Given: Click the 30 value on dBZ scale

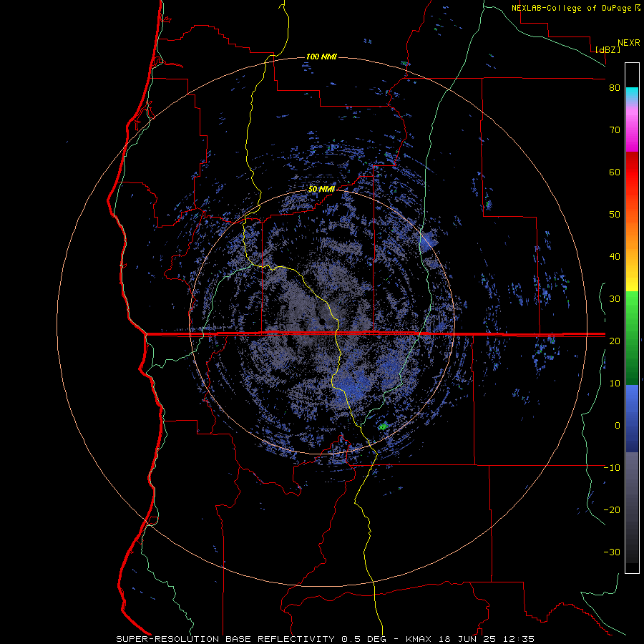Looking at the screenshot, I should pyautogui.click(x=615, y=299).
